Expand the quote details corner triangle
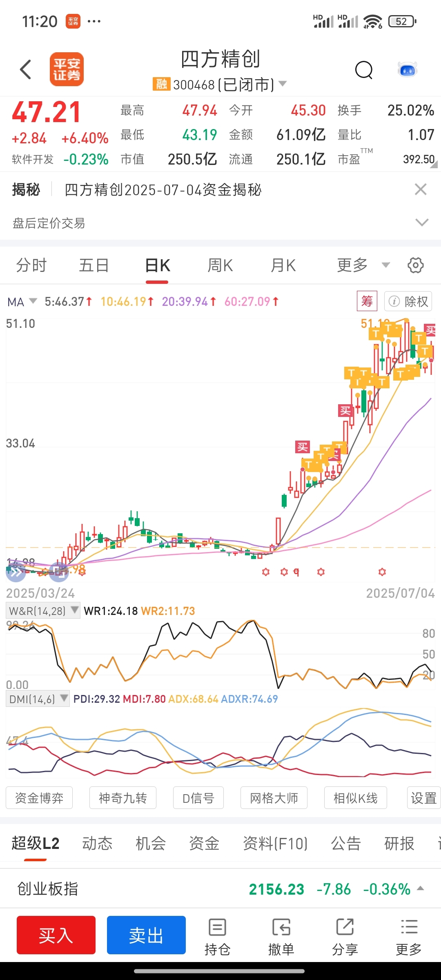This screenshot has height=980, width=441. pyautogui.click(x=434, y=165)
